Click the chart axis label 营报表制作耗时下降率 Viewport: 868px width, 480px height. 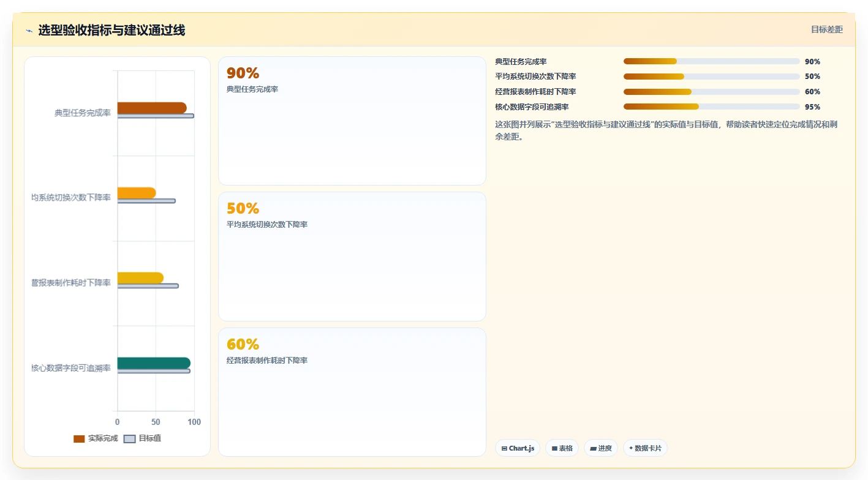point(71,282)
